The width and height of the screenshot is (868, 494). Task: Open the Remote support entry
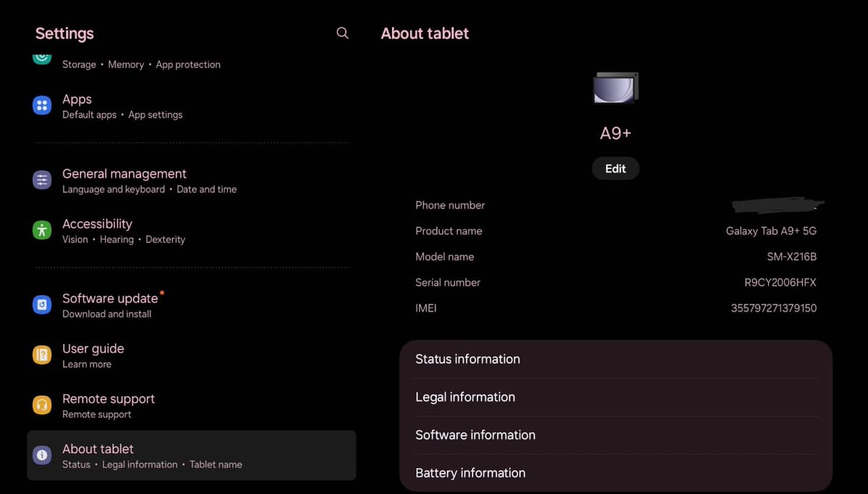pyautogui.click(x=192, y=406)
